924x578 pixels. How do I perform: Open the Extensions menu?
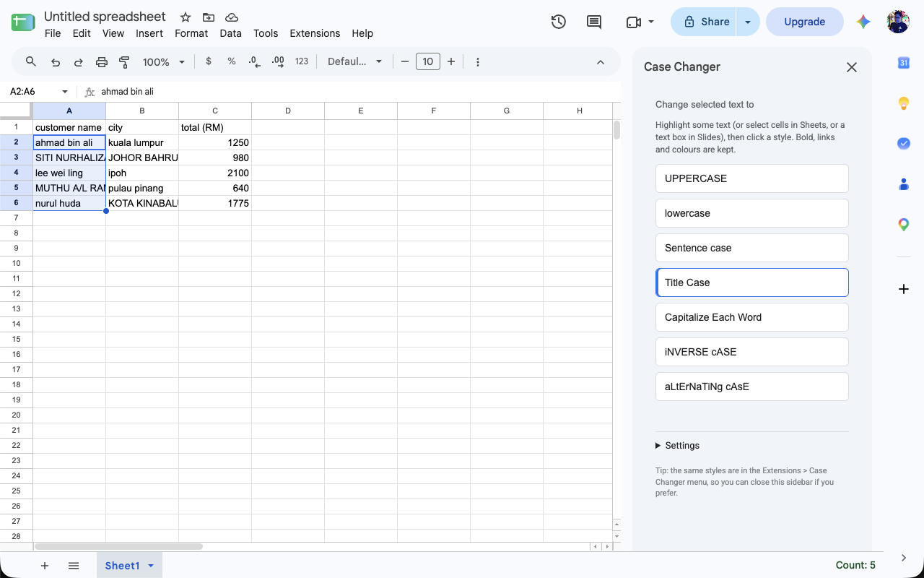coord(315,33)
